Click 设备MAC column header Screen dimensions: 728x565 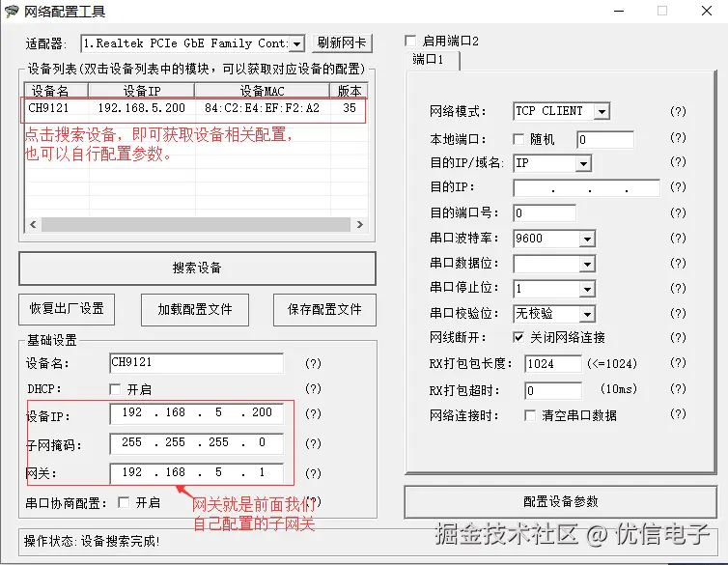click(262, 90)
